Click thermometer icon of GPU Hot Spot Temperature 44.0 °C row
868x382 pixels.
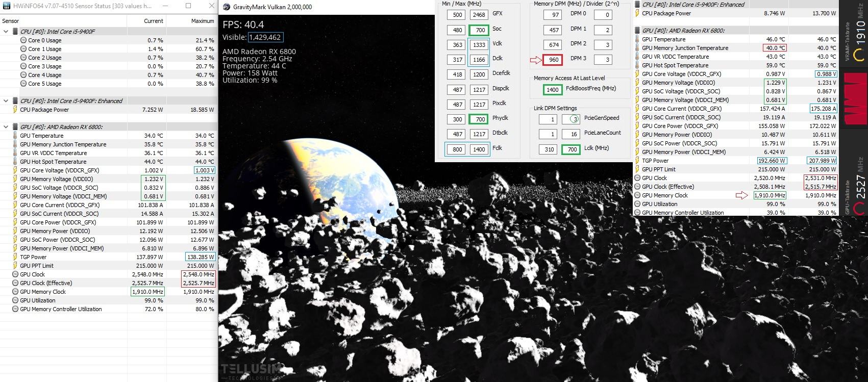[x=15, y=162]
